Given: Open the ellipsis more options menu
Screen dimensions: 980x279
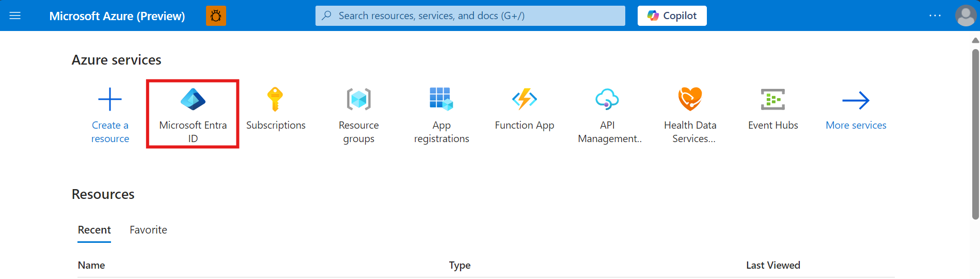Looking at the screenshot, I should (935, 16).
